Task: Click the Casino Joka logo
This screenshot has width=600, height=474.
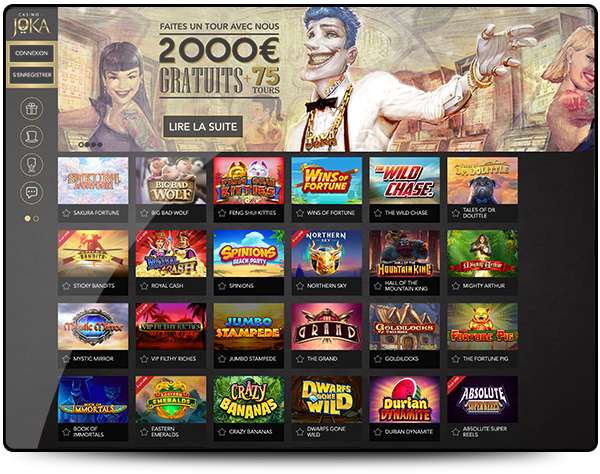Action: point(31,25)
